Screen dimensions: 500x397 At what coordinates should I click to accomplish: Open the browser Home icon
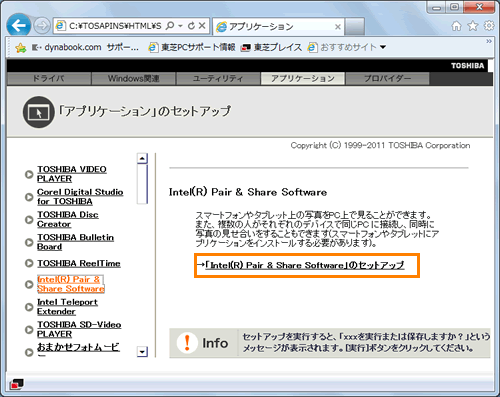(456, 26)
